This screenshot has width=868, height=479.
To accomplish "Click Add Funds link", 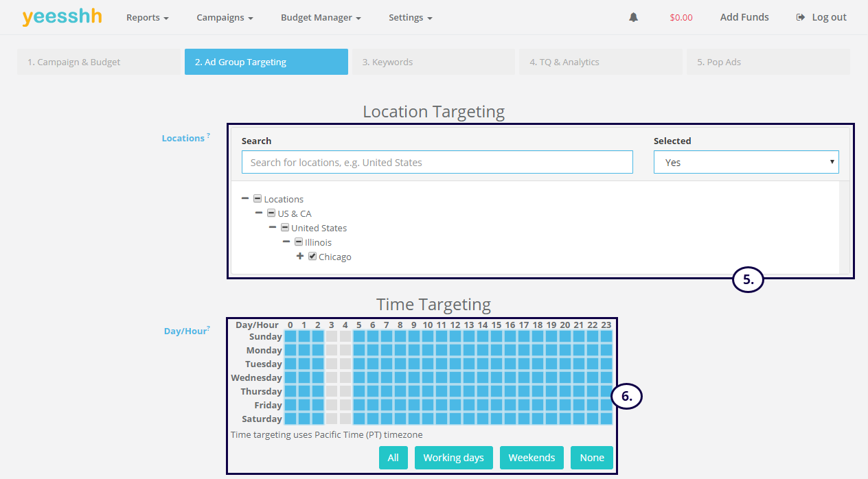I will [744, 17].
